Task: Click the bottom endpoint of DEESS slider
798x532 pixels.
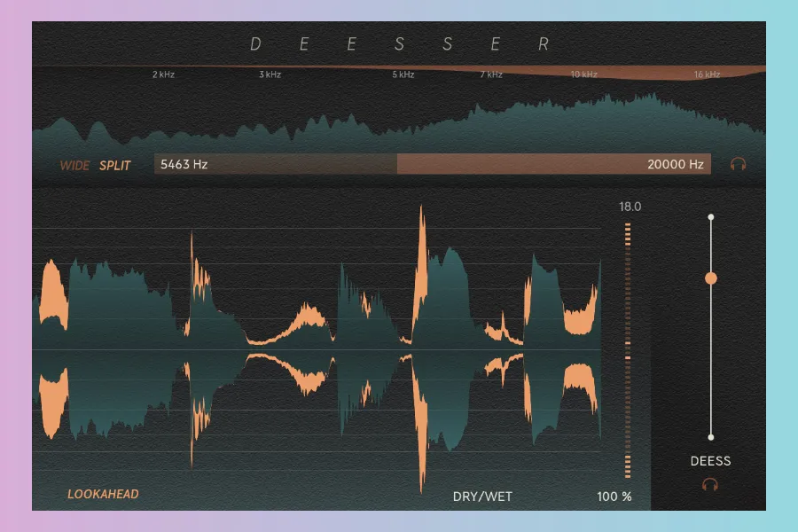Action: 710,437
